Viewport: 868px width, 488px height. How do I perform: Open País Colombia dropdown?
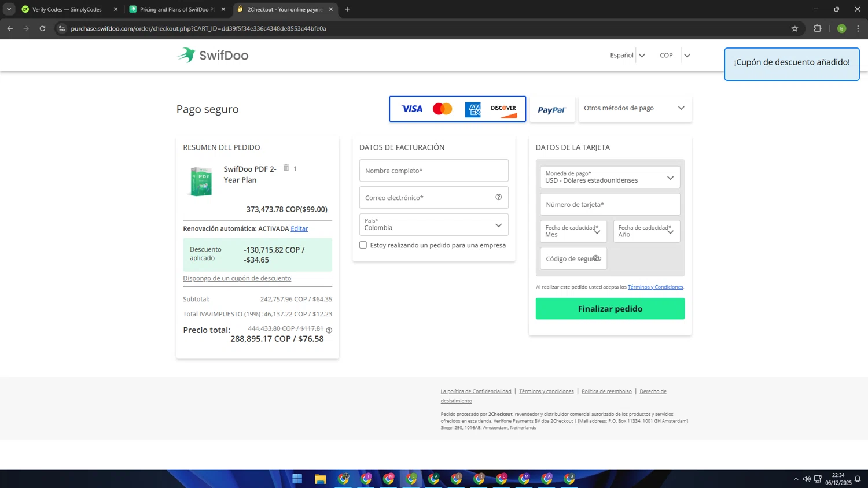coord(434,225)
